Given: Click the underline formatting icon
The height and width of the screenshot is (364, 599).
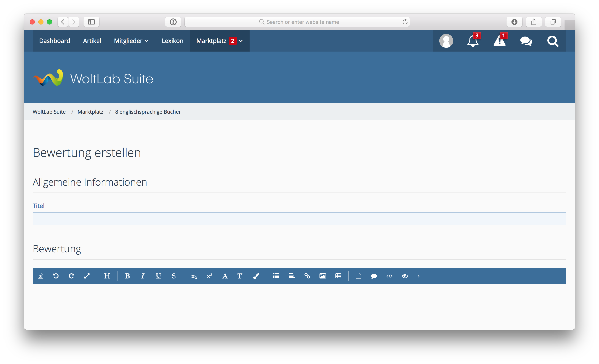Looking at the screenshot, I should point(158,276).
